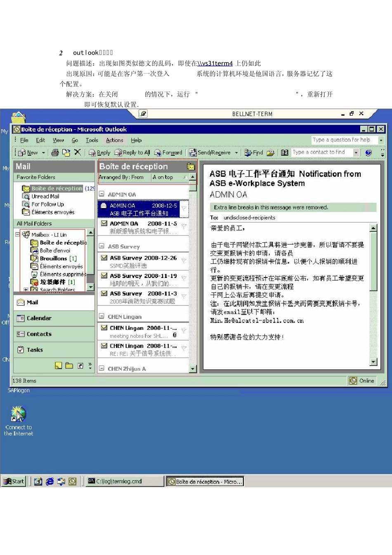Click the Move to Folder toolbar icon
This screenshot has width=392, height=555.
pos(66,152)
